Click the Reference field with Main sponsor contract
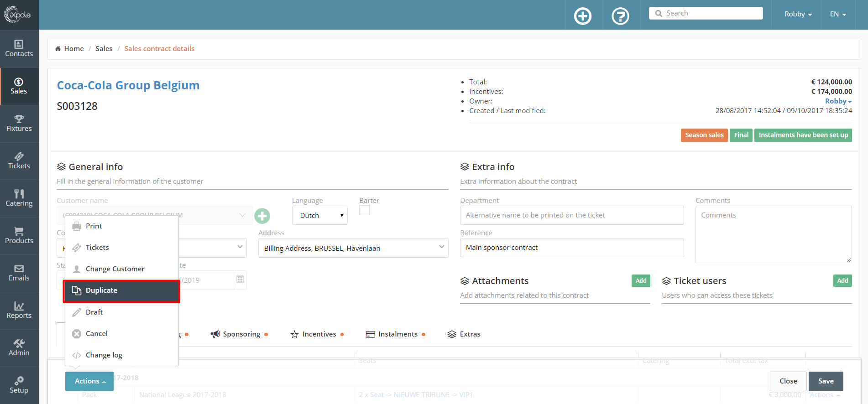 click(572, 248)
